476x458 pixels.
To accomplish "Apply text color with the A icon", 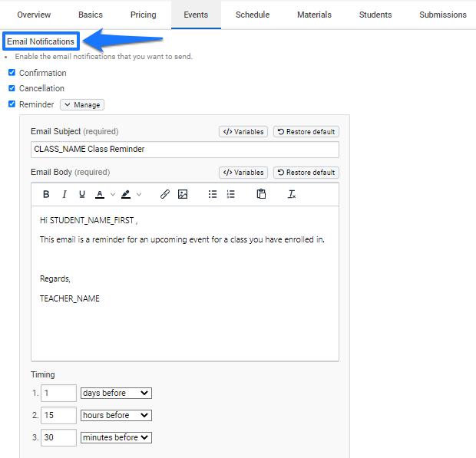I will coord(100,194).
